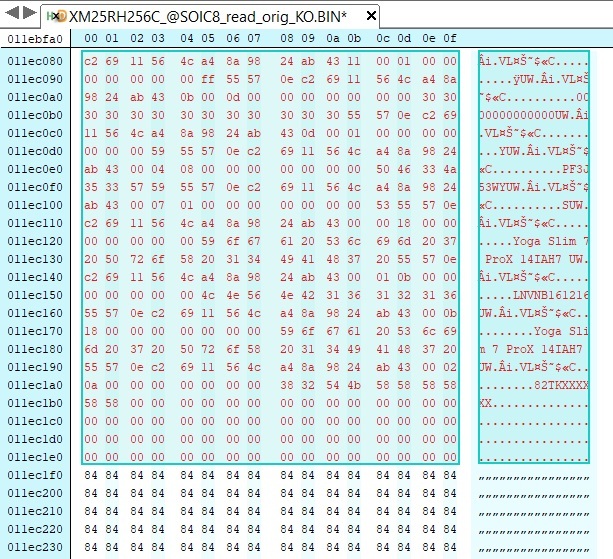This screenshot has height=559, width=613.
Task: Select row offset 011ec170
Action: click(35, 331)
